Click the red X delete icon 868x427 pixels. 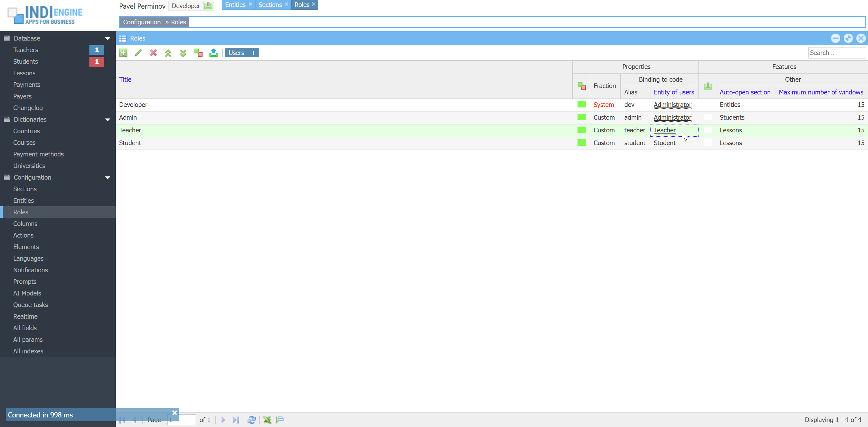153,53
